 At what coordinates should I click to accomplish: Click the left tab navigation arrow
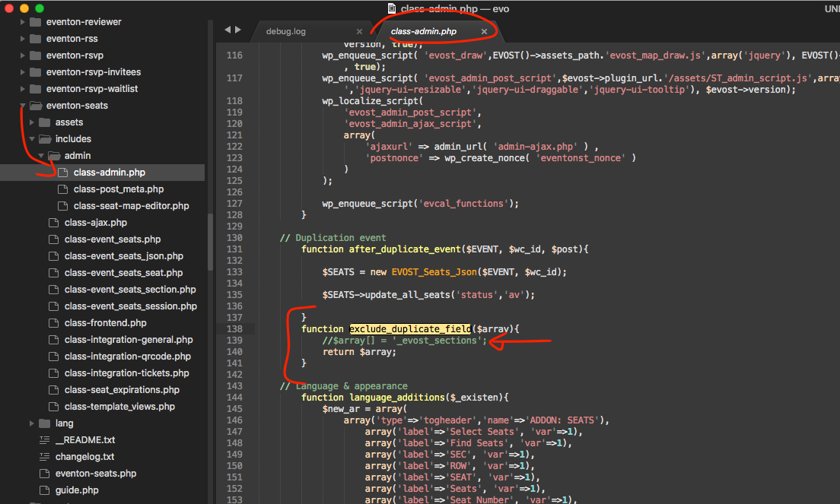pos(228,30)
